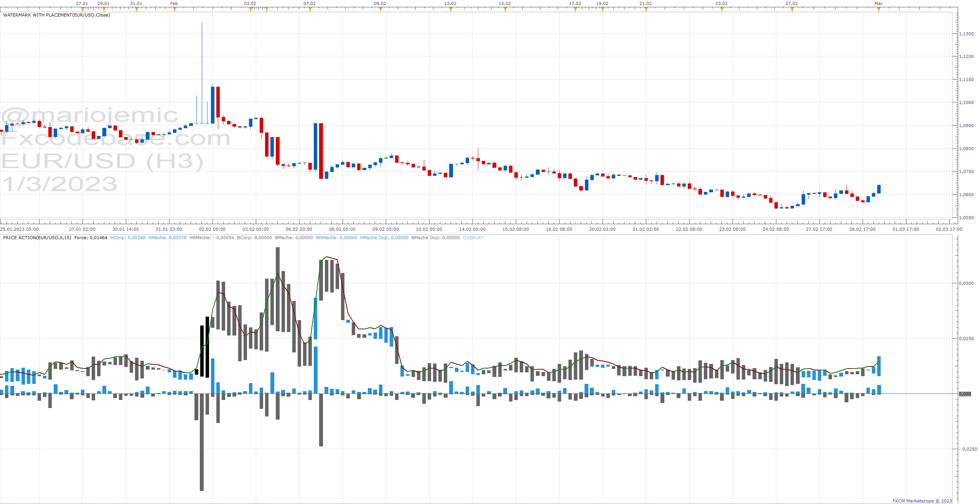This screenshot has width=980, height=504.
Task: Click the HMeche: 0,00378 output label
Action: [x=167, y=238]
